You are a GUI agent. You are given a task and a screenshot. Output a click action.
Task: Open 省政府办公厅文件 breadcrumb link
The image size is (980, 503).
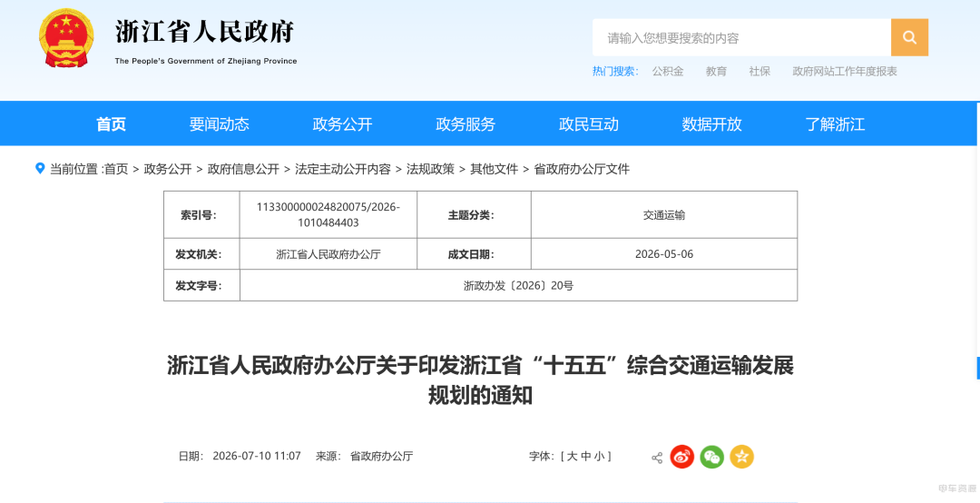click(x=582, y=169)
